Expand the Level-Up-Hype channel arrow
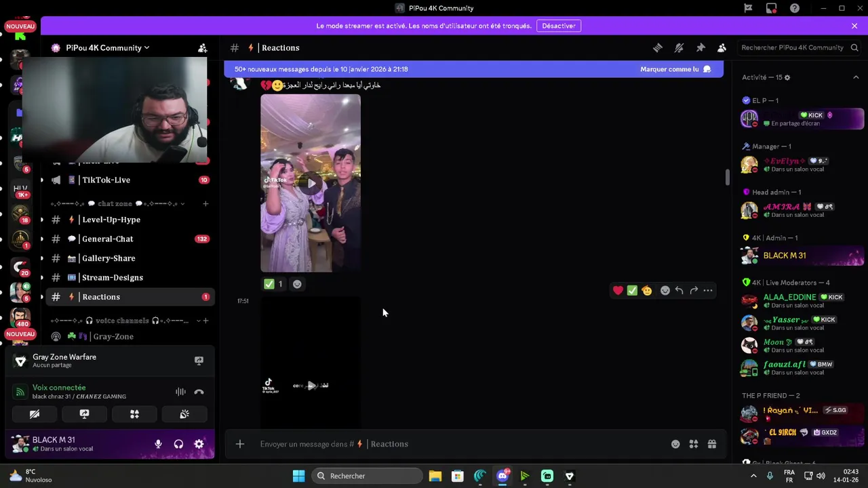The width and height of the screenshot is (868, 488). pos(42,220)
